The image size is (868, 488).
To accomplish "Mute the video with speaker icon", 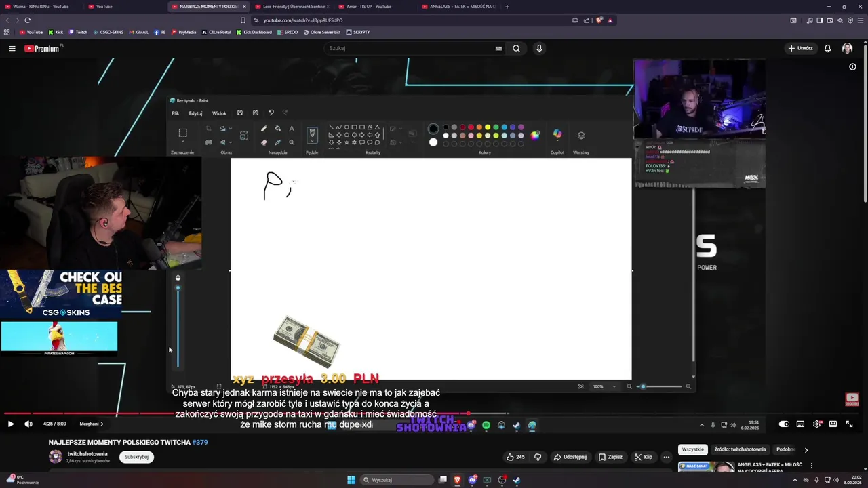I will 28,424.
